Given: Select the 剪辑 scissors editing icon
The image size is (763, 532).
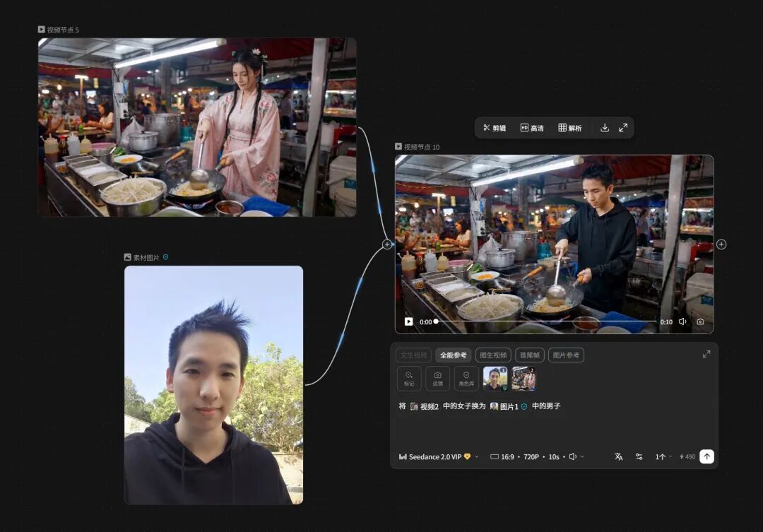Looking at the screenshot, I should [494, 127].
